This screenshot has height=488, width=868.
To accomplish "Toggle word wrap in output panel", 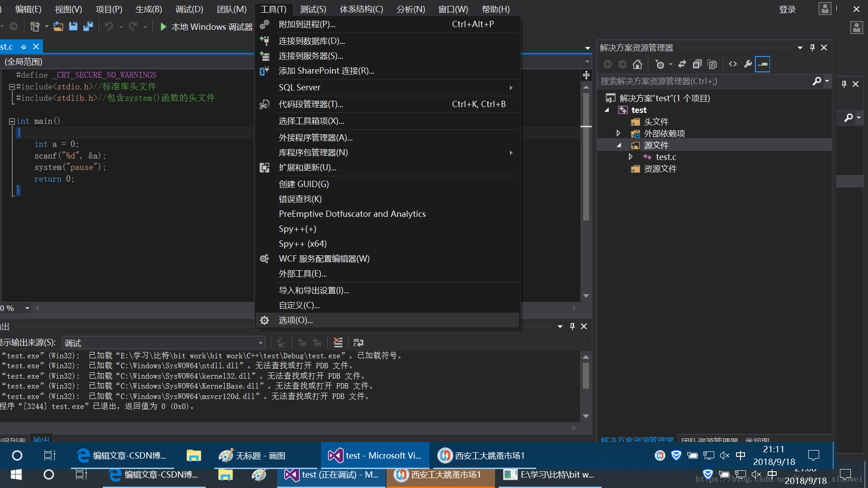I will [x=359, y=343].
